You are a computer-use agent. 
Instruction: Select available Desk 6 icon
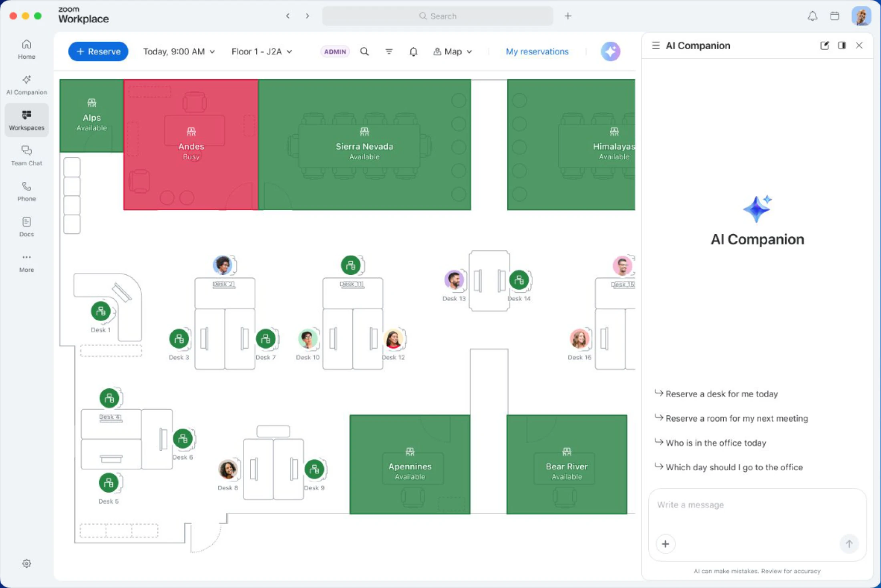pos(183,439)
